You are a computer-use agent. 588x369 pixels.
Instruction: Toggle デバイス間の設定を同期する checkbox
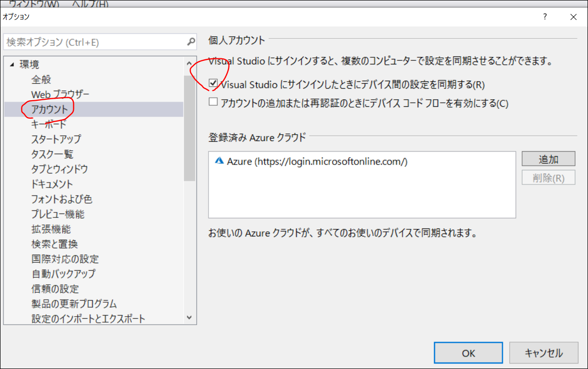point(213,83)
